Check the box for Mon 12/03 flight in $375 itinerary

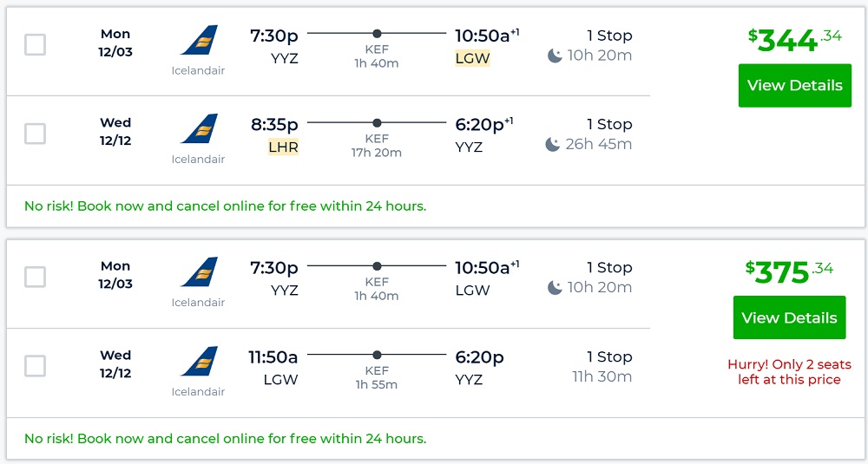click(35, 277)
